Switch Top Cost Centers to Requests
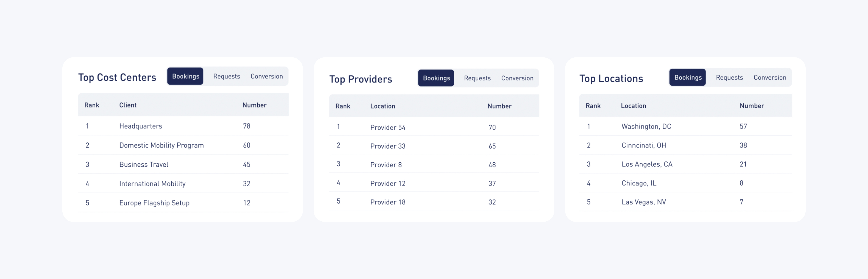This screenshot has height=279, width=868. [x=226, y=76]
